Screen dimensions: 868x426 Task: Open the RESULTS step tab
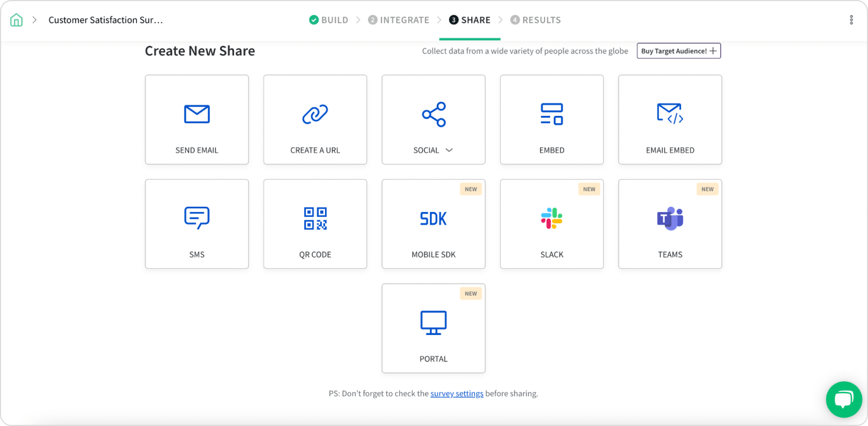point(536,20)
